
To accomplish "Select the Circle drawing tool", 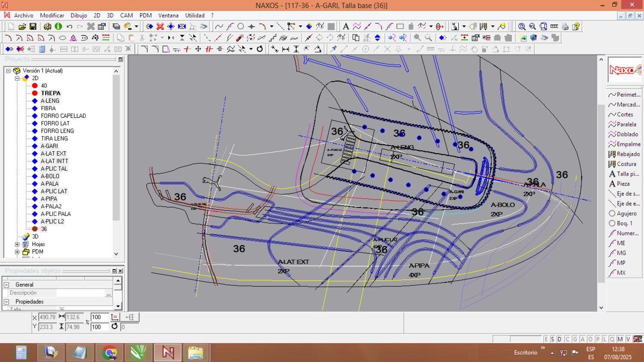I will point(241,27).
